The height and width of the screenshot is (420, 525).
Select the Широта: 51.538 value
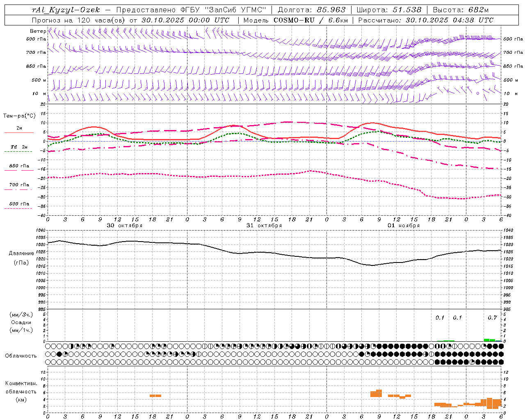point(389,10)
